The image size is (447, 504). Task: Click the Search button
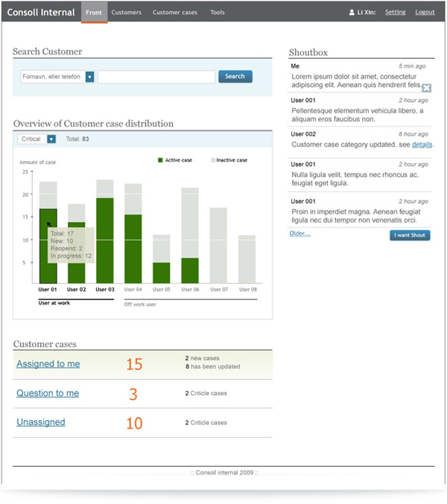pyautogui.click(x=235, y=77)
